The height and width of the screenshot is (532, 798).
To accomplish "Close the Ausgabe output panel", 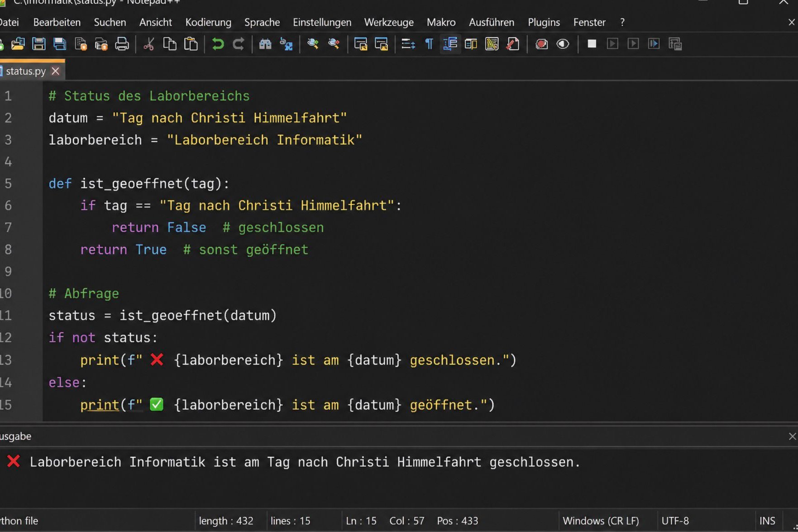I will (x=792, y=436).
